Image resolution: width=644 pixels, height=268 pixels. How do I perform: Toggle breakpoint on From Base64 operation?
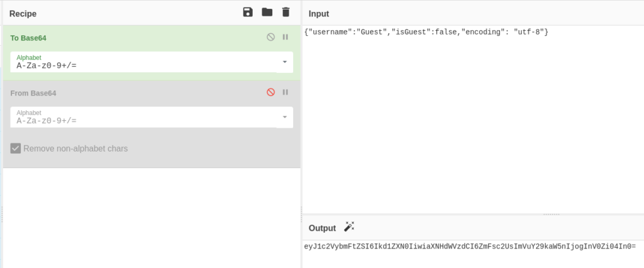(285, 92)
